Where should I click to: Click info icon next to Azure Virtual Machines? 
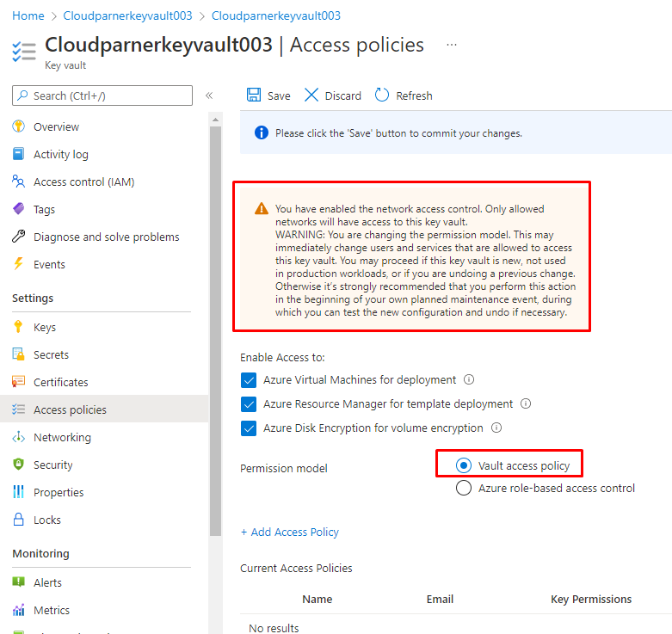469,379
